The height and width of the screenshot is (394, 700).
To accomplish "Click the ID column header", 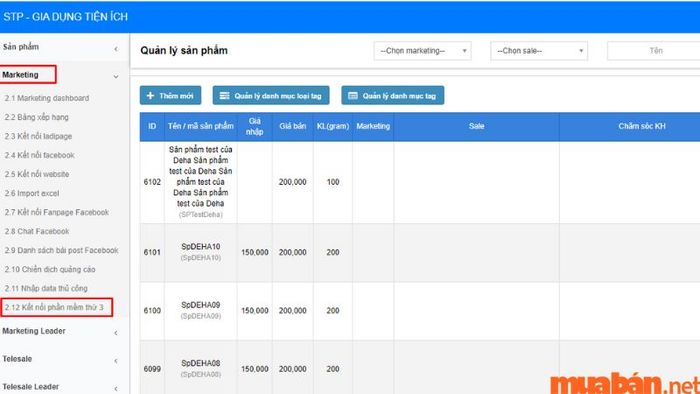I will click(152, 127).
